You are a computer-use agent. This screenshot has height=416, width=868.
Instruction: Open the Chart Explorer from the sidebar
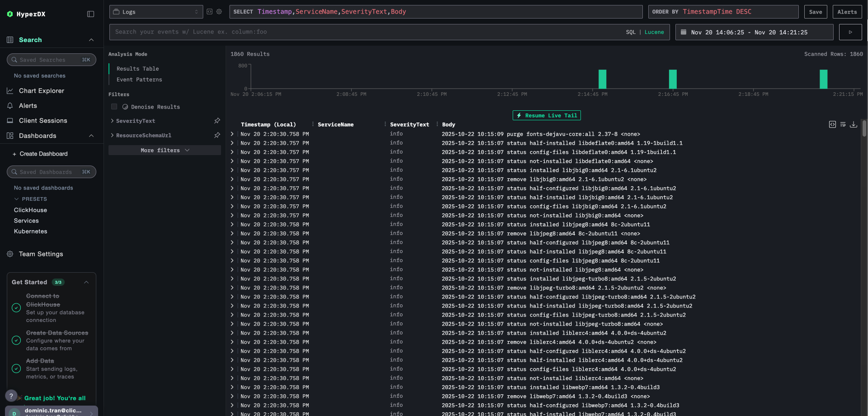click(41, 90)
